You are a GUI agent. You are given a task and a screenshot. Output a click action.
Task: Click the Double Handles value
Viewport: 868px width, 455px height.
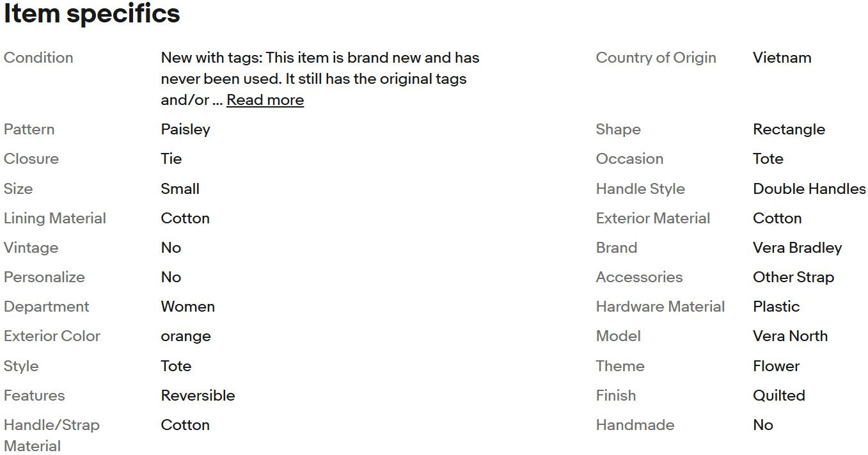coord(809,189)
